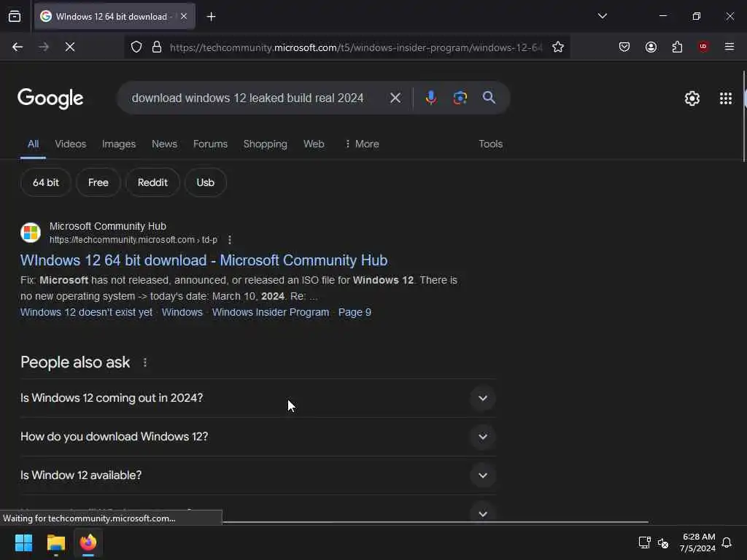Screen dimensions: 747x560
Task: Bookmark this page with the star
Action: click(x=558, y=47)
